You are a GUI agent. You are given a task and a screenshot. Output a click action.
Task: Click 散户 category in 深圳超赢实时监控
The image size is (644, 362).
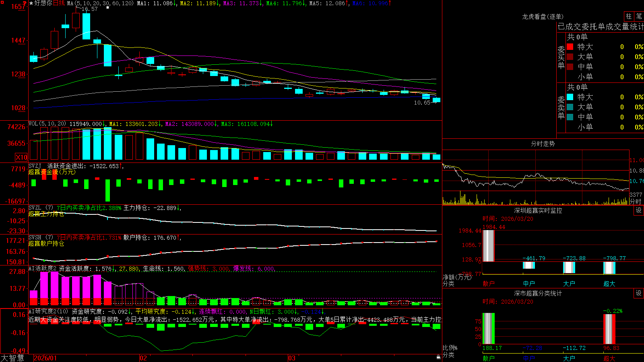[489, 284]
